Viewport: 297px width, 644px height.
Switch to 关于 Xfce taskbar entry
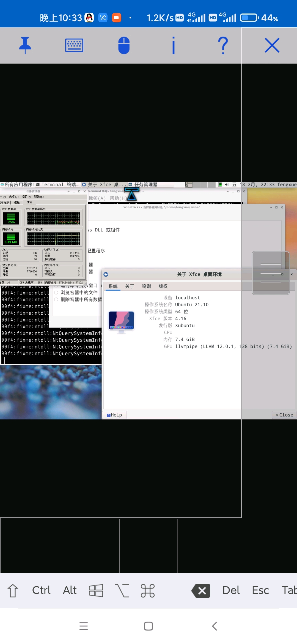(104, 184)
